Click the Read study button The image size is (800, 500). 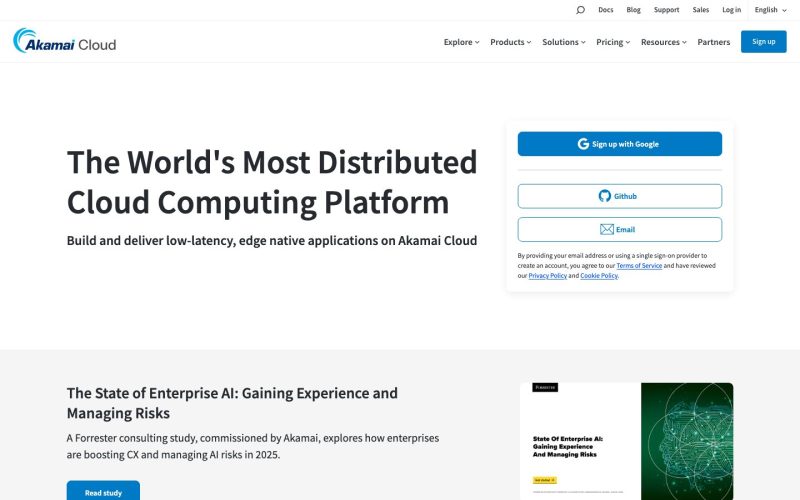coord(103,491)
